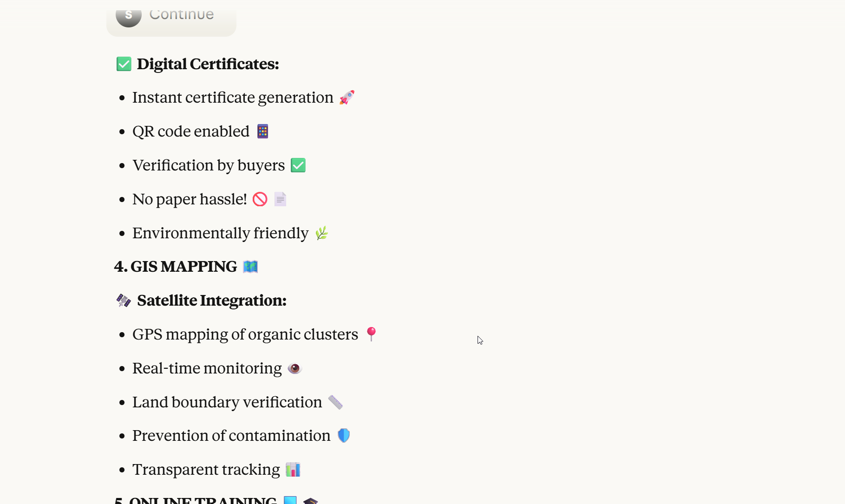Click the green checkmark after Verification by buyers

(298, 165)
